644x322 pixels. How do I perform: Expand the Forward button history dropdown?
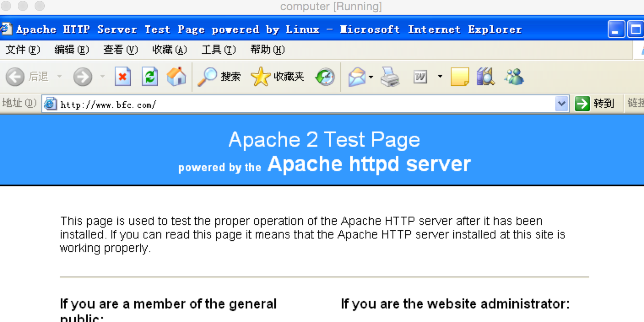point(103,77)
